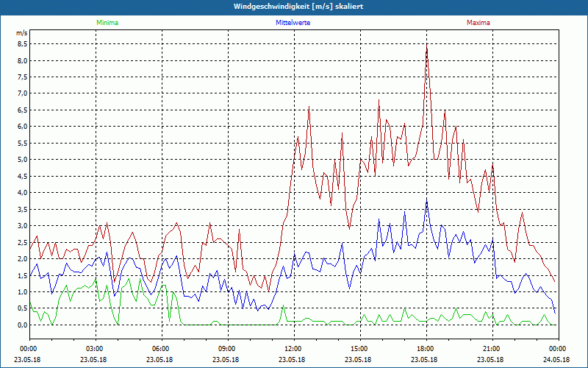Click the '4,0' y-axis value

click(x=23, y=193)
